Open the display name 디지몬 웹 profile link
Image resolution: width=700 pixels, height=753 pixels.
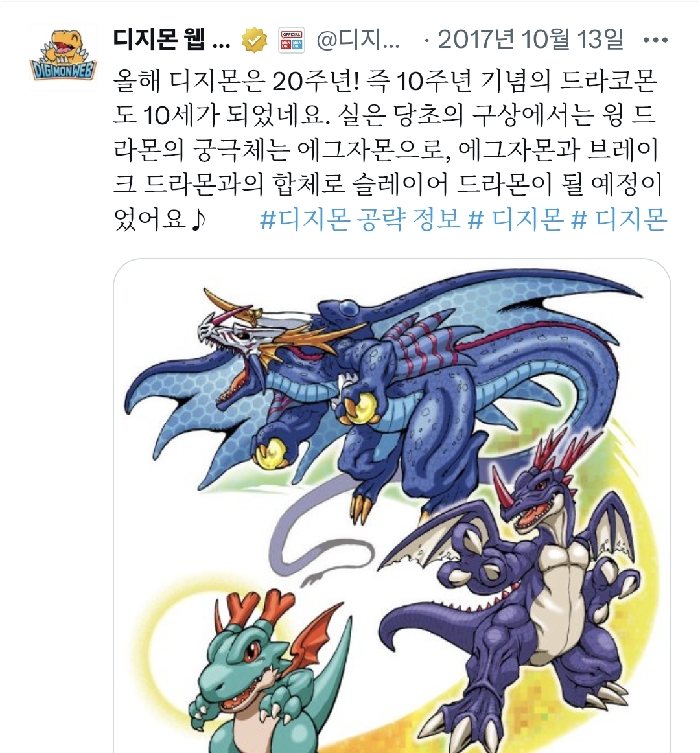pyautogui.click(x=172, y=40)
